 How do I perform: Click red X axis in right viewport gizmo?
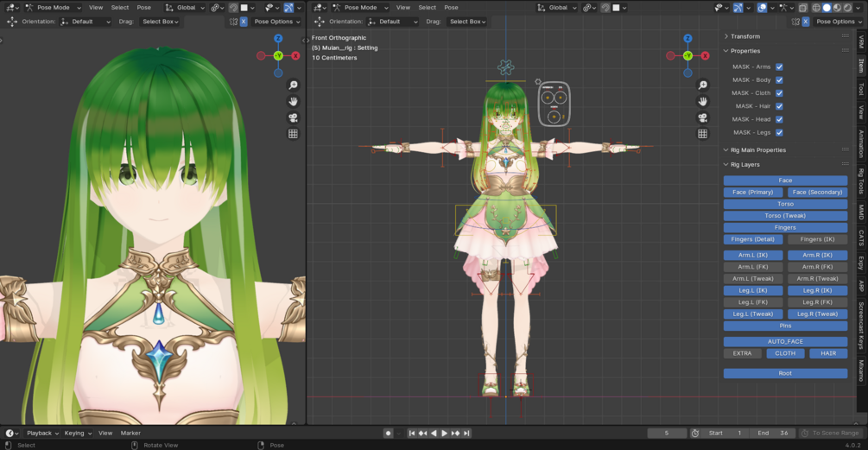(706, 56)
